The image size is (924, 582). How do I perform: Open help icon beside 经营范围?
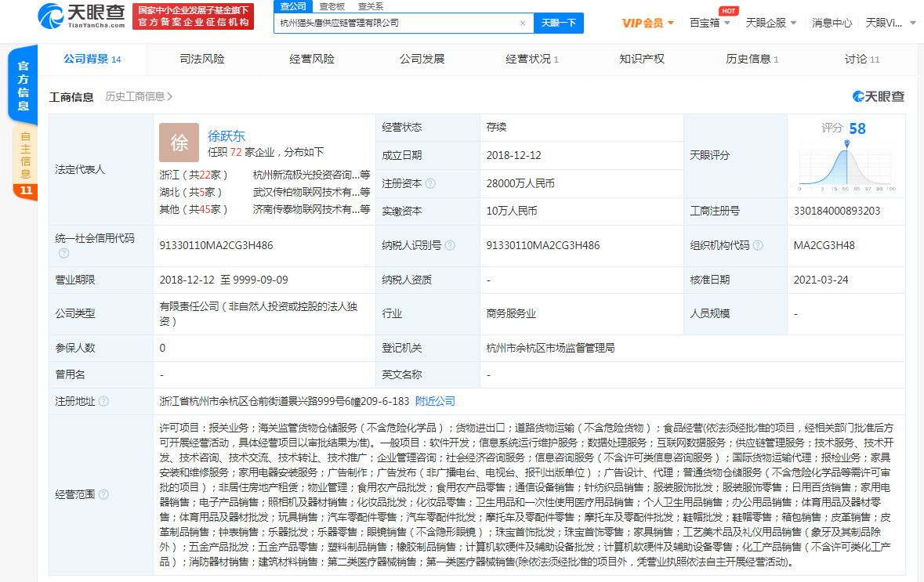pos(103,494)
